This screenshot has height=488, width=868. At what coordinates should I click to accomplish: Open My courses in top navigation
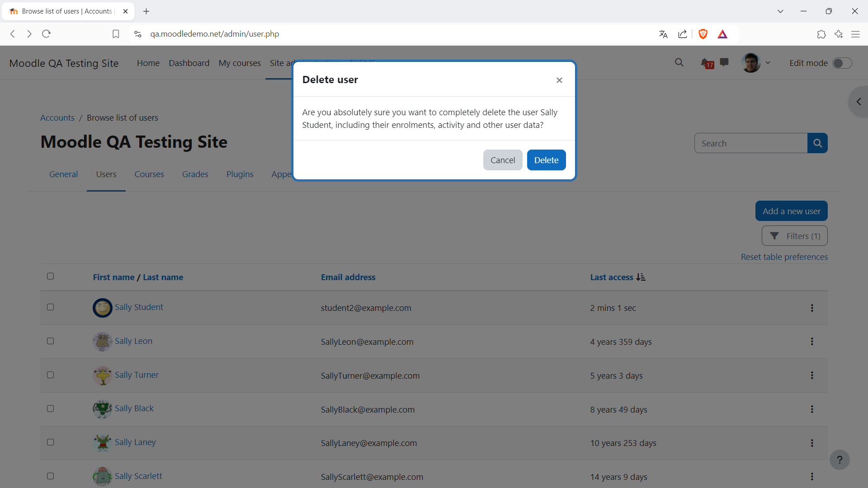click(240, 63)
